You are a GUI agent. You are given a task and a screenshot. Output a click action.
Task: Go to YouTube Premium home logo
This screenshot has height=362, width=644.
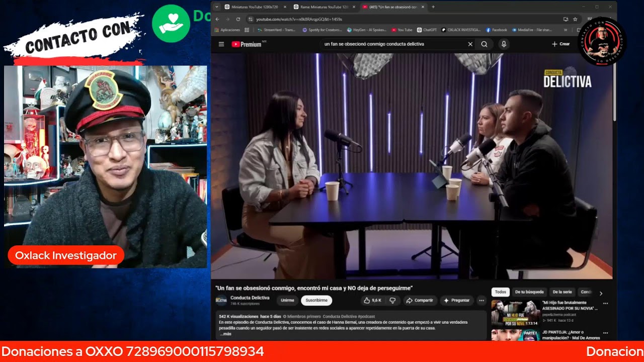click(x=247, y=44)
